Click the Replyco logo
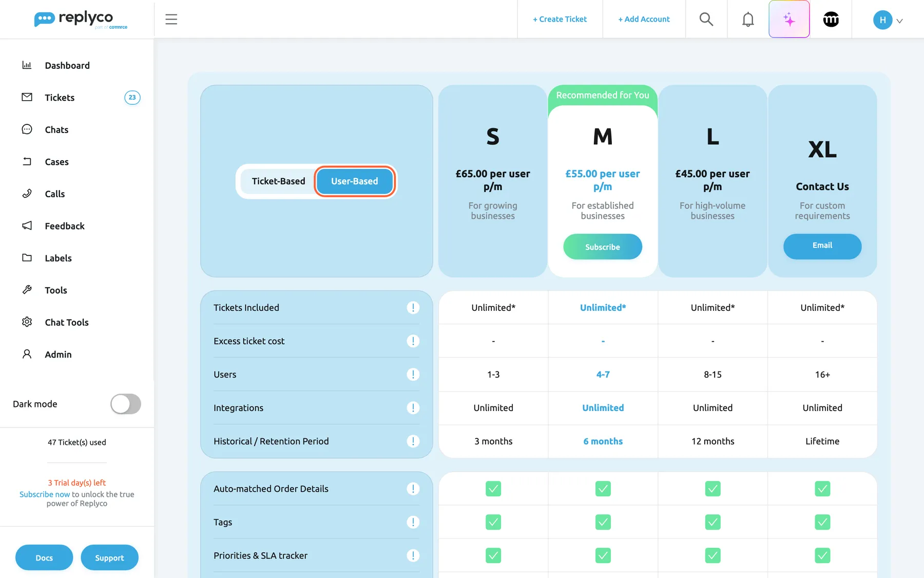This screenshot has height=578, width=924. point(81,20)
